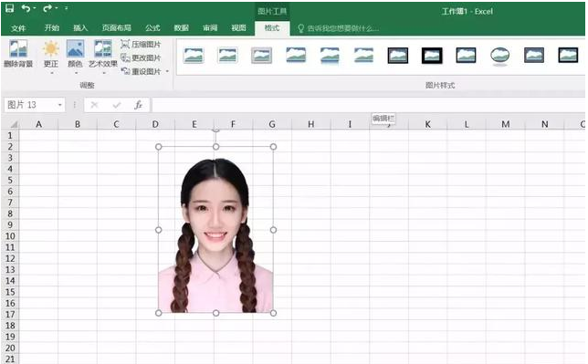This screenshot has width=588, height=364.
Task: Expand the 重设图片 dropdown arrow
Action: (x=167, y=71)
